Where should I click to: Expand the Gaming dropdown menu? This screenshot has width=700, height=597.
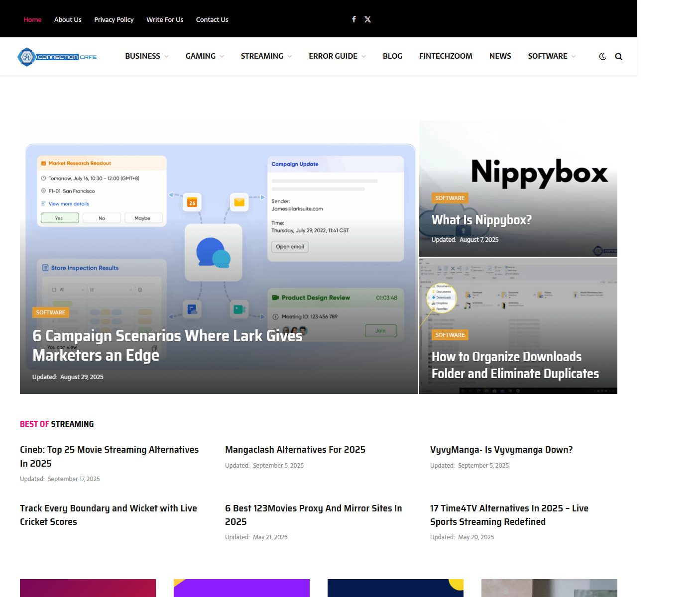pos(205,56)
